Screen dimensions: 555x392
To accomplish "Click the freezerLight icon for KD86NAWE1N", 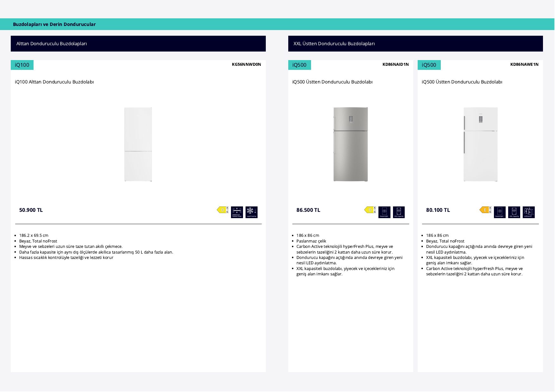I will point(500,212).
